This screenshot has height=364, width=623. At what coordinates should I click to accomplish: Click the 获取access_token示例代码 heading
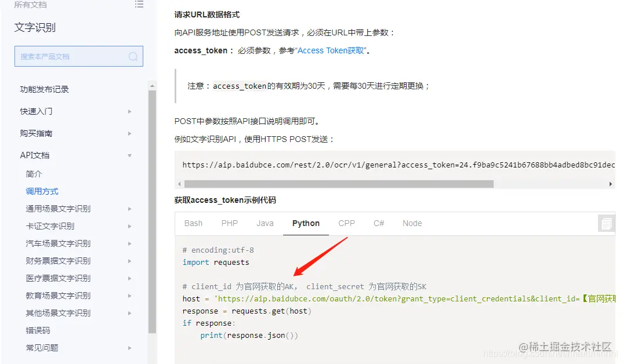coord(225,200)
